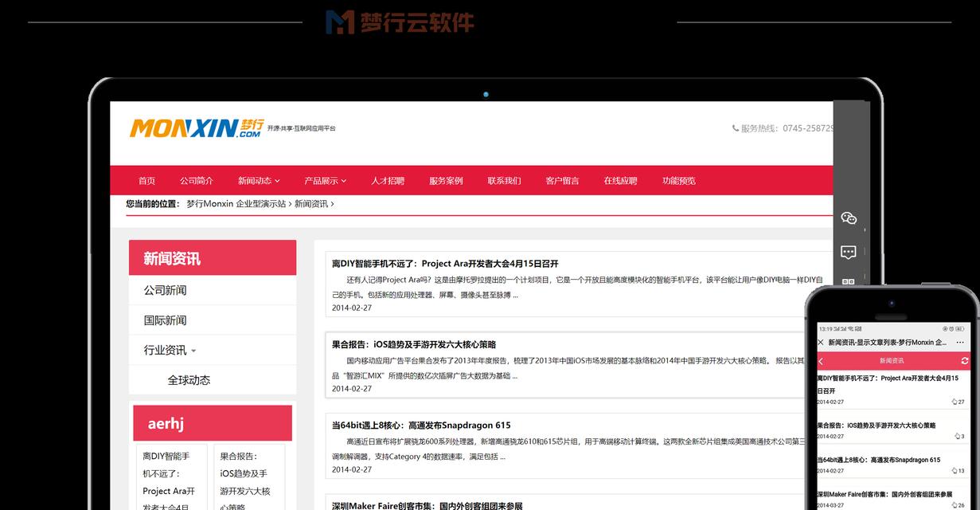Open article 当64bit遇上8核心 in the main list

421,426
